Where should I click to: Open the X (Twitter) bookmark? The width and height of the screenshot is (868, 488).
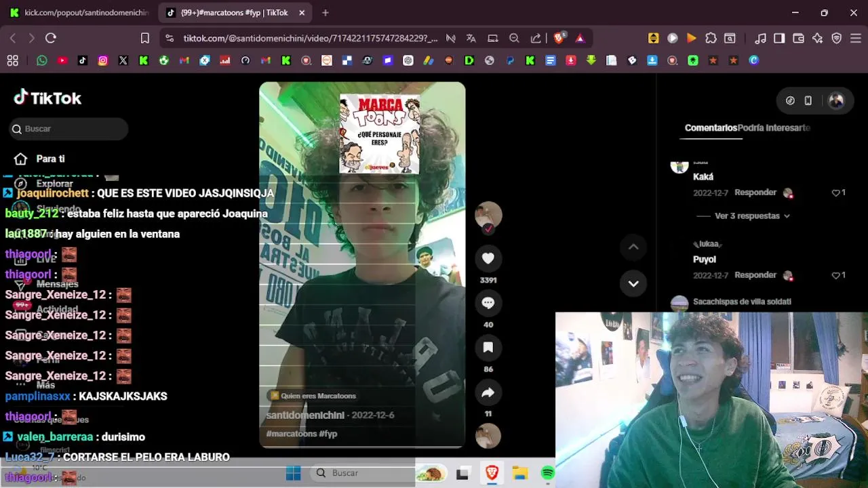[123, 60]
